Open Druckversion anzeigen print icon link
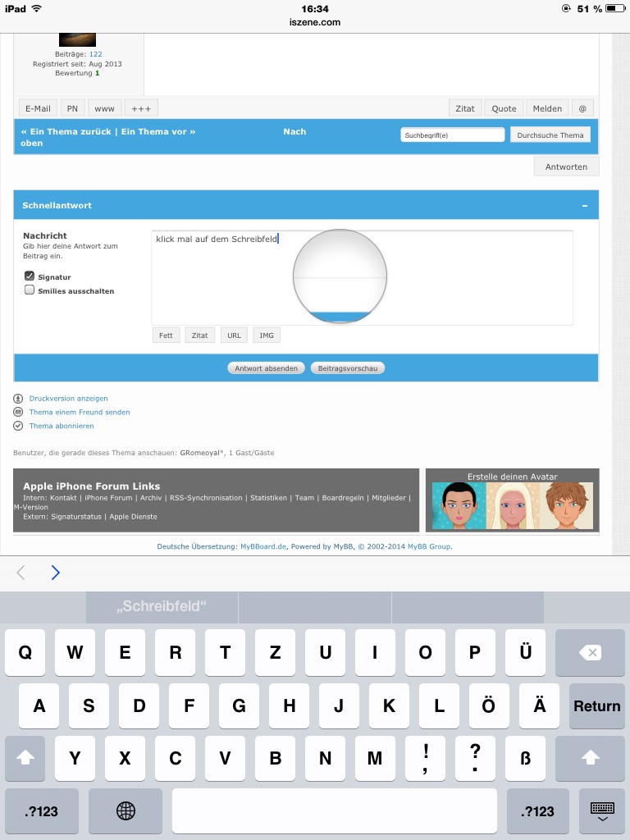The width and height of the screenshot is (630, 840). click(x=18, y=399)
